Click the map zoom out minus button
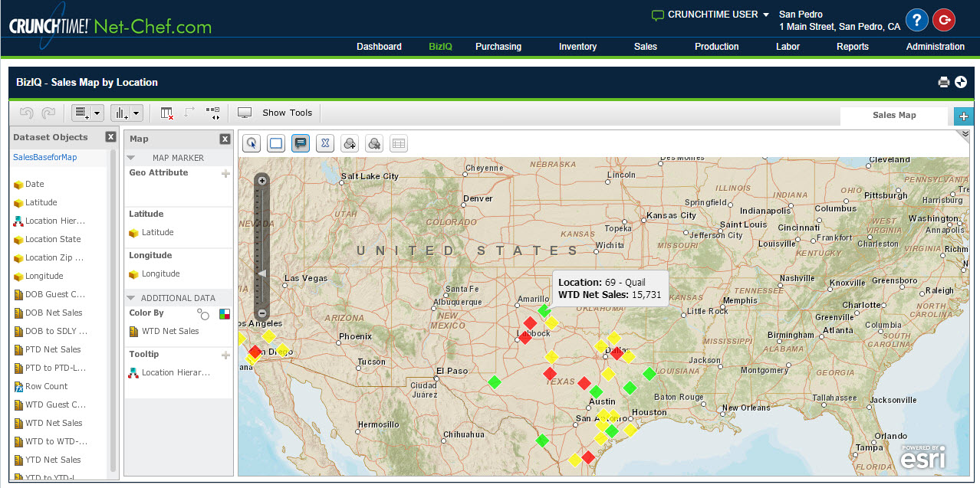Screen dimensions: 980x488 pos(262,313)
